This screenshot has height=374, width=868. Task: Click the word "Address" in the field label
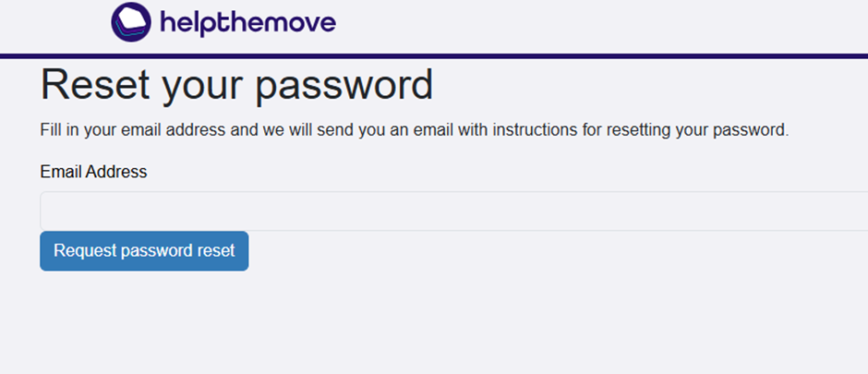click(117, 172)
